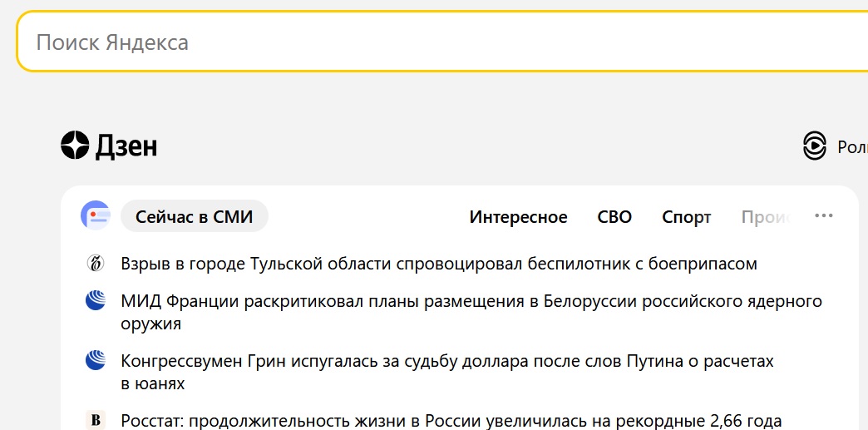Image resolution: width=868 pixels, height=430 pixels.
Task: Select the Сейчас в СМИ tab
Action: [195, 216]
